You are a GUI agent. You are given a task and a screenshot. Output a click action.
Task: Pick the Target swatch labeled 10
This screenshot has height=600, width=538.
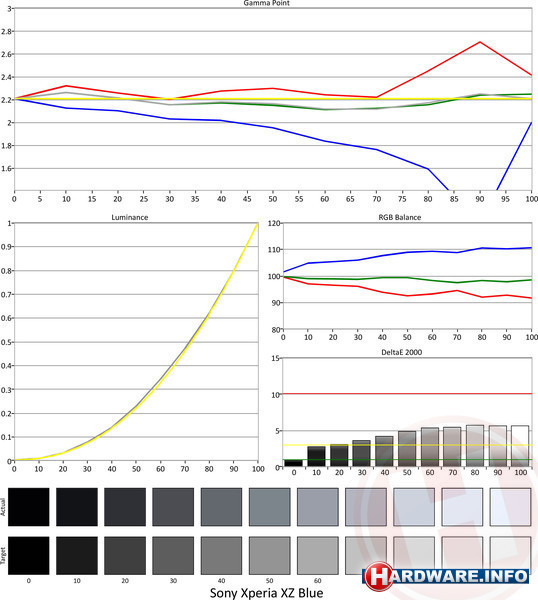point(77,555)
